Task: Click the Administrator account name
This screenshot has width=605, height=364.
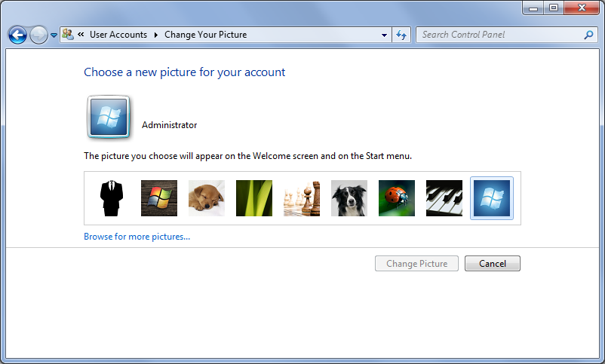Action: (x=170, y=125)
